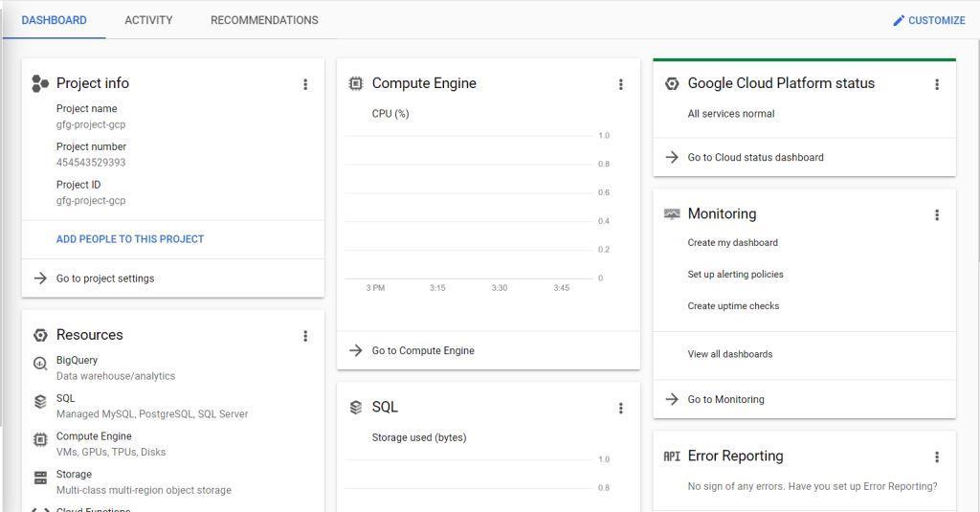Screen dimensions: 980x512
Task: Open Go to Compute Engine link
Action: tap(423, 350)
